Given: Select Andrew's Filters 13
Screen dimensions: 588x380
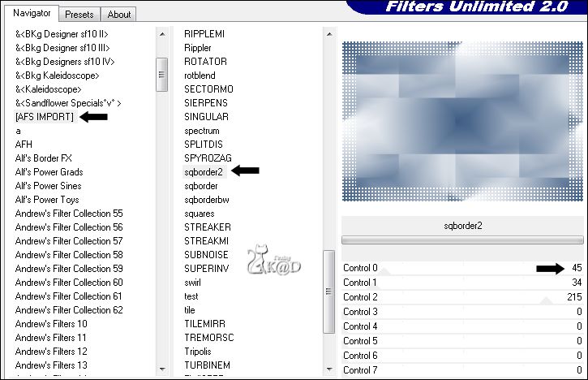Looking at the screenshot, I should click(x=51, y=365).
